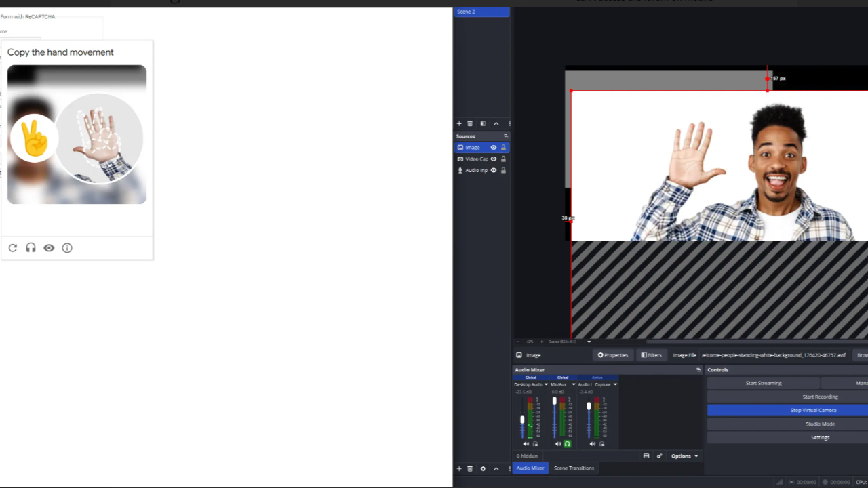Click the bottom-left up arrow icon
Viewport: 868px width, 488px height.
point(496,468)
